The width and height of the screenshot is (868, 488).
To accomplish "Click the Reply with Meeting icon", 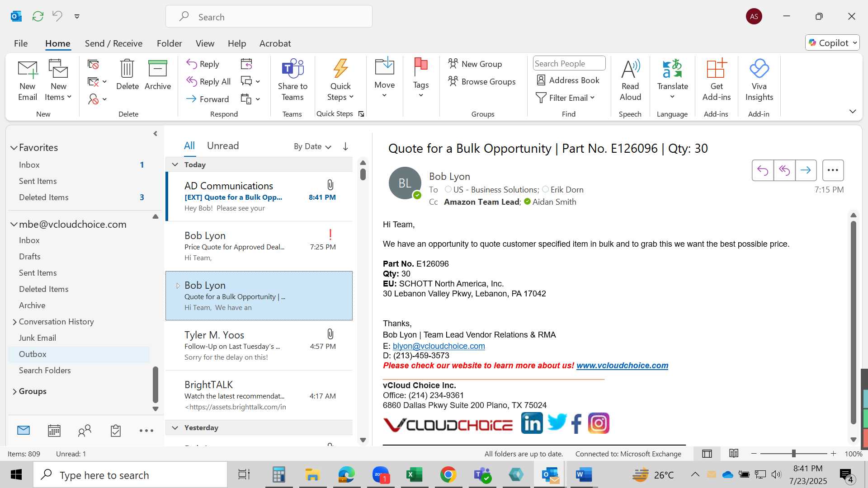I will coord(246,64).
